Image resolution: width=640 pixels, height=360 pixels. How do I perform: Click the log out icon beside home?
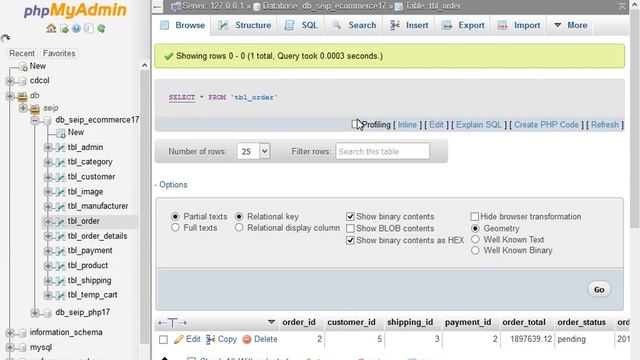[x=64, y=29]
